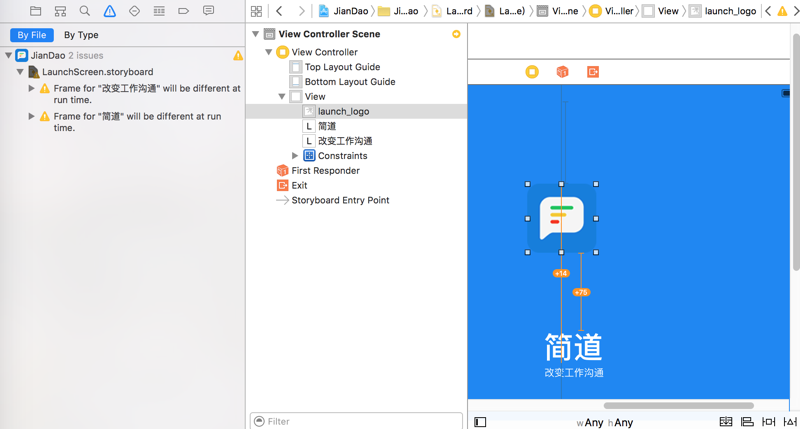Viewport: 800px width, 429px height.
Task: Expand the Constraints group
Action: [295, 156]
